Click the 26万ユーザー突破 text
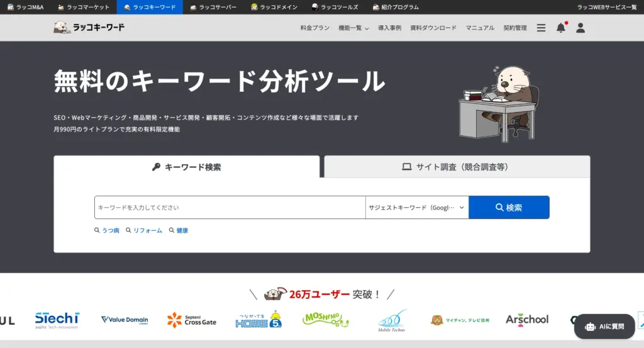 tap(336, 294)
